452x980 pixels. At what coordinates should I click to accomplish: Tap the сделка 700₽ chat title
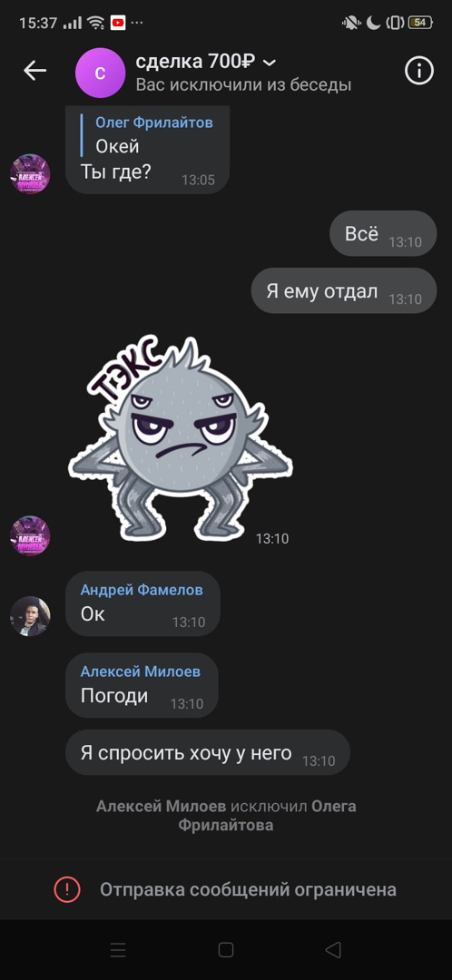tap(195, 62)
